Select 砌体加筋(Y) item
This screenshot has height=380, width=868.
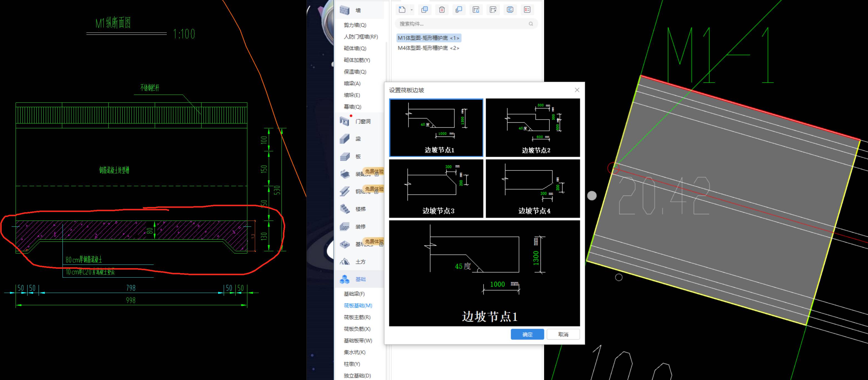[x=357, y=60]
